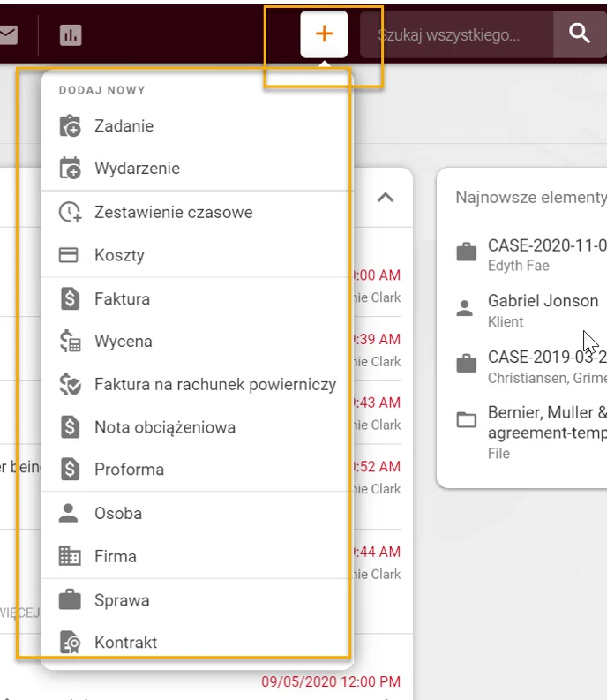Image resolution: width=607 pixels, height=700 pixels.
Task: Click the Zadanie clipboard icon
Action: (x=70, y=126)
